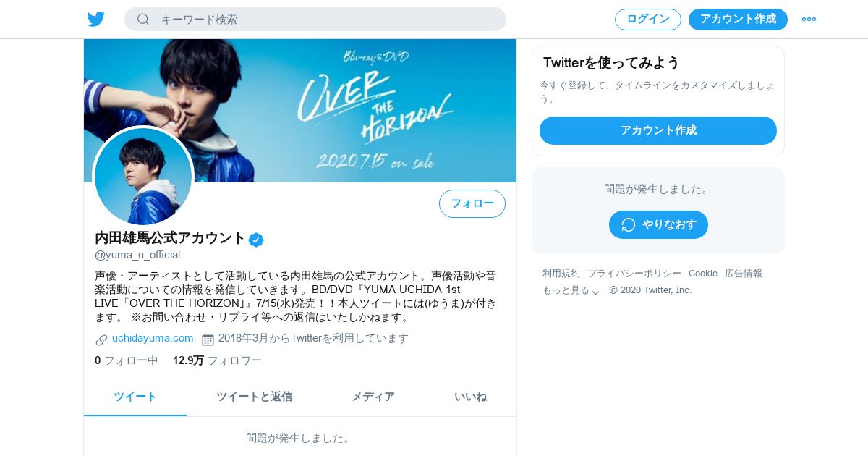Screen dimensions: 868x456
Task: Click the sidebar アカウント作成 button
Action: 658,130
